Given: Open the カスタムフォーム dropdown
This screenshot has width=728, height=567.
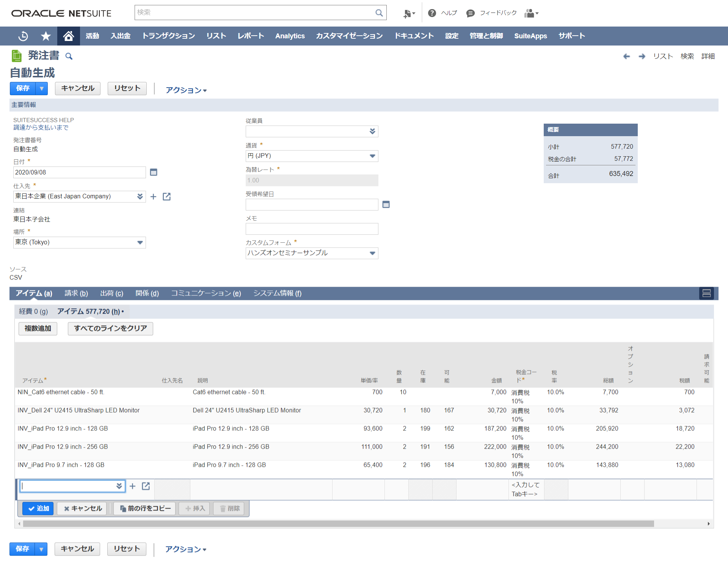Looking at the screenshot, I should (372, 253).
